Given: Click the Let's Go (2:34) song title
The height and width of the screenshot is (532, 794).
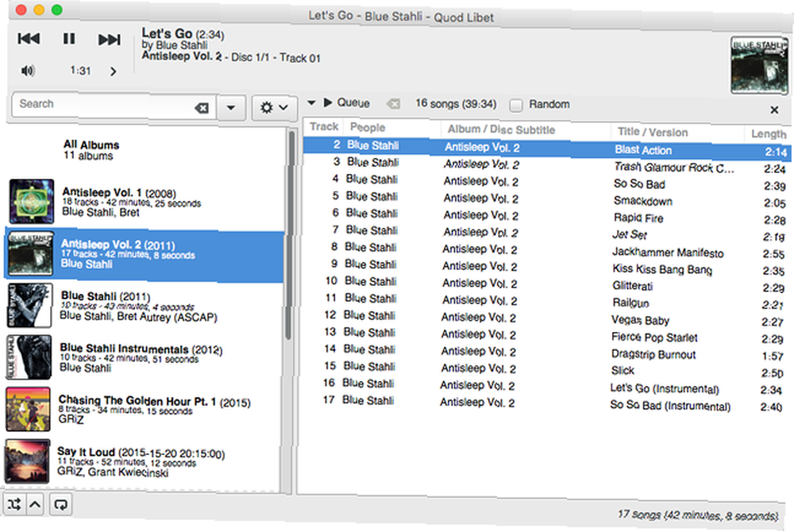Looking at the screenshot, I should pyautogui.click(x=183, y=34).
